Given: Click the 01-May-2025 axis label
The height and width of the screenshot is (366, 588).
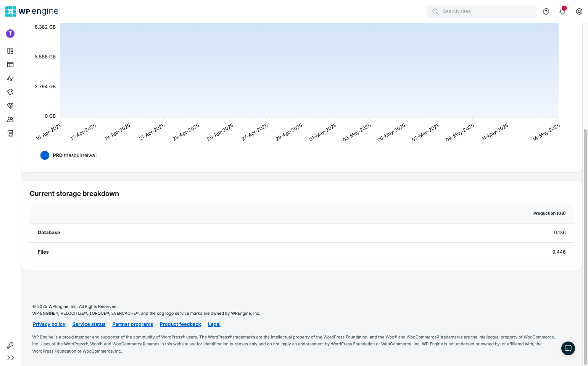Looking at the screenshot, I should [x=323, y=133].
